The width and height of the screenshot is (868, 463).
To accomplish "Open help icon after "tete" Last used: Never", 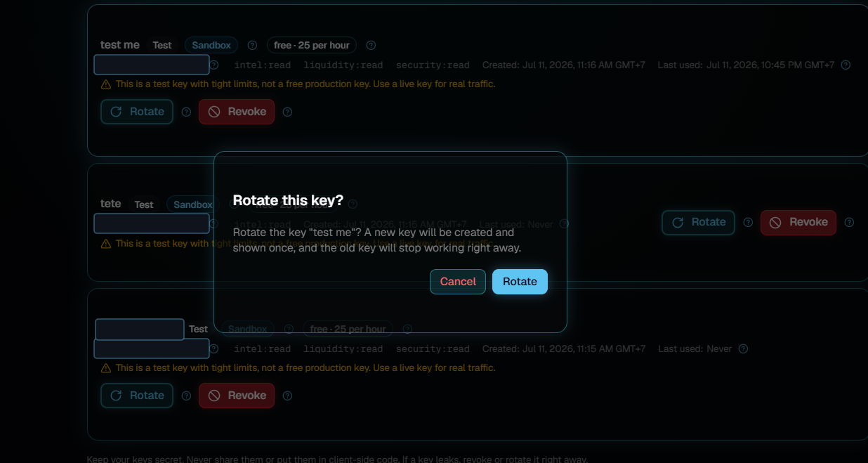I will (564, 224).
